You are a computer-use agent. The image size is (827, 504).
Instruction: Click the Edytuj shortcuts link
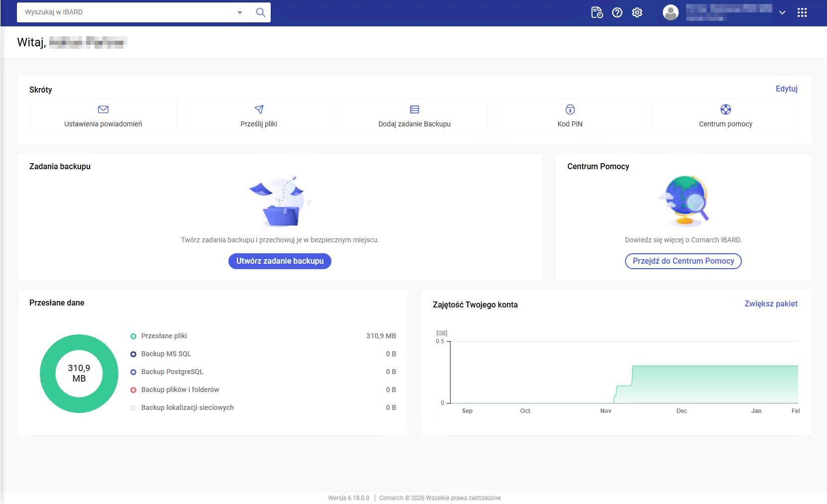click(786, 89)
